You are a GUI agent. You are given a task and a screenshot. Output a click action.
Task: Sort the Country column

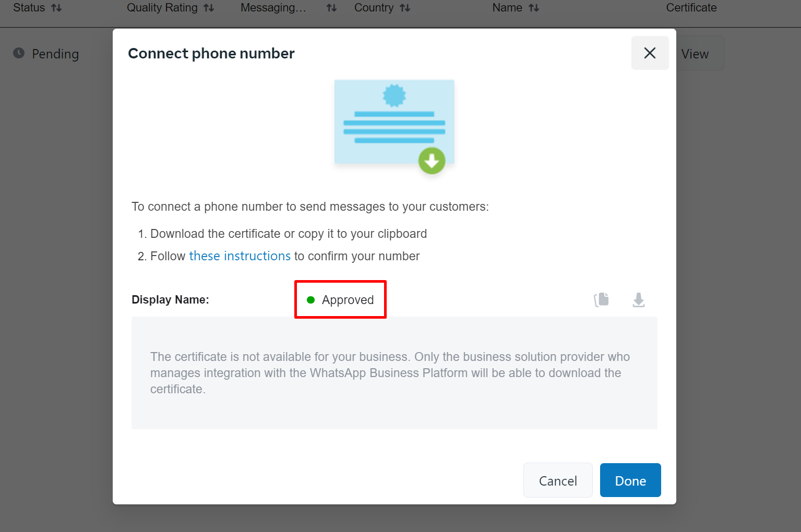(x=405, y=8)
